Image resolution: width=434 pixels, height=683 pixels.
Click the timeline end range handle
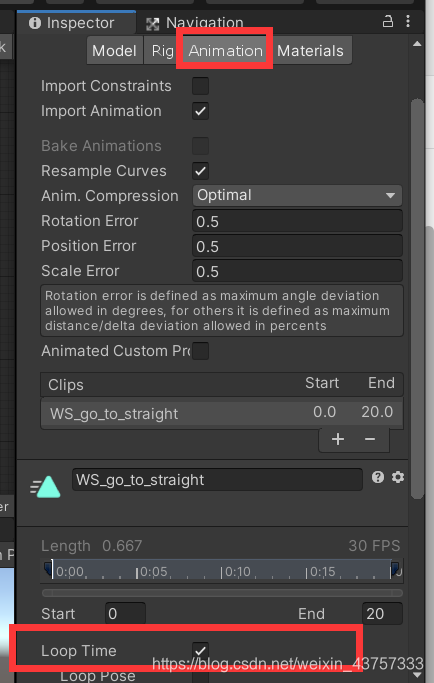pyautogui.click(x=395, y=568)
